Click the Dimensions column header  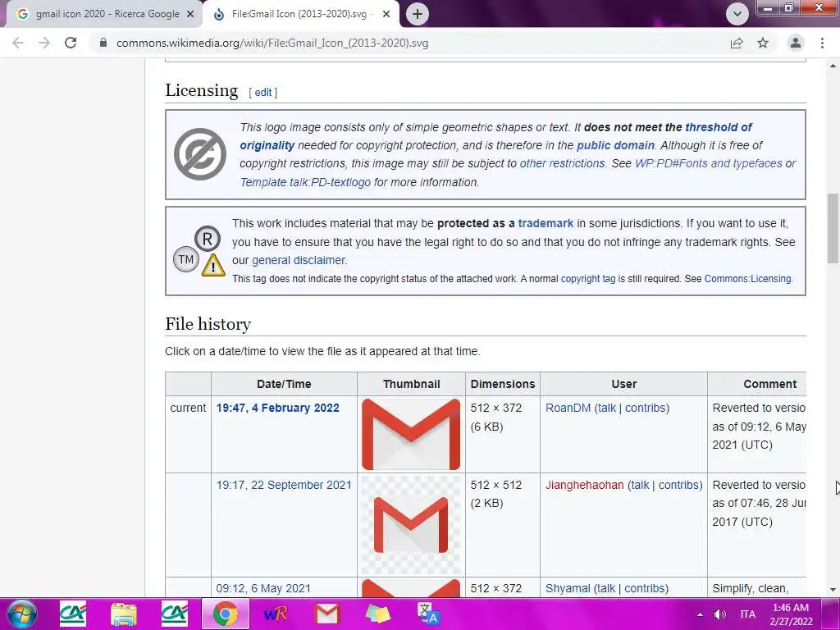click(x=503, y=384)
